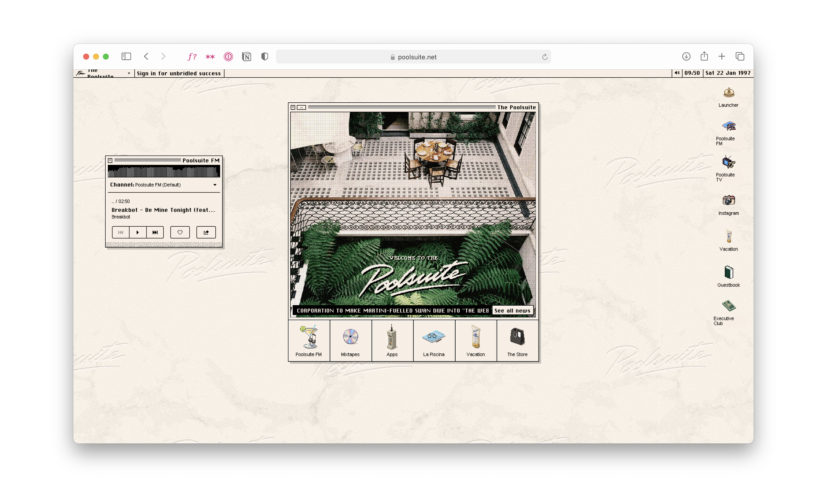Open The Store shopping bag tile
Image resolution: width=827 pixels, height=504 pixels.
tap(517, 341)
